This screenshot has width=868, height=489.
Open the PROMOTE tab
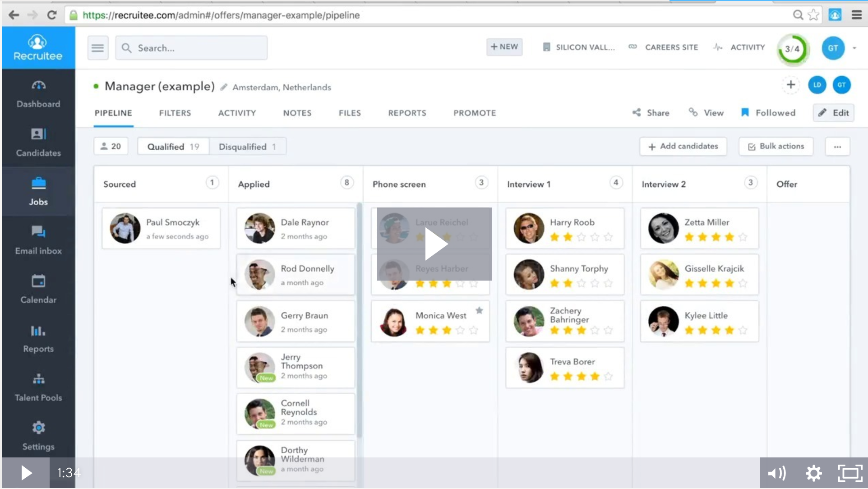(x=475, y=113)
